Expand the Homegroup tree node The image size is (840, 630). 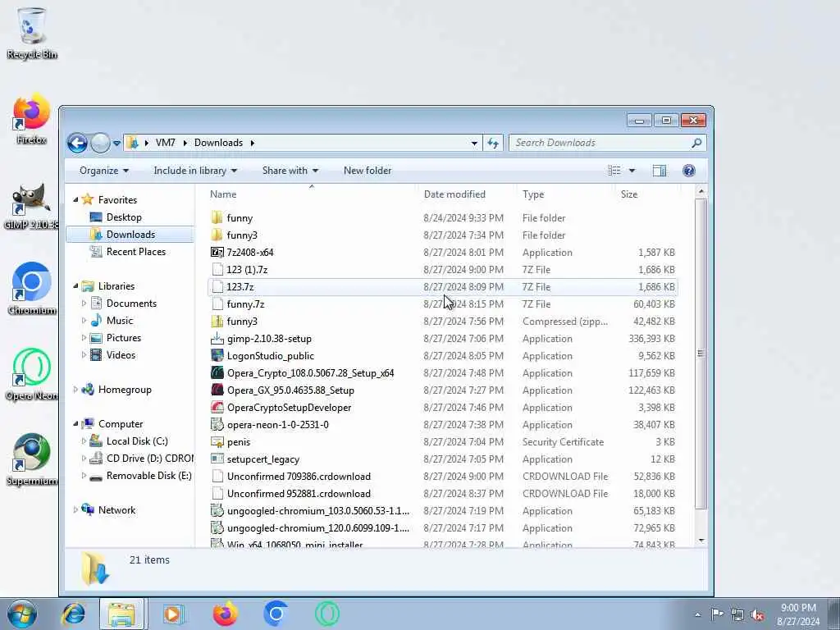tap(75, 390)
